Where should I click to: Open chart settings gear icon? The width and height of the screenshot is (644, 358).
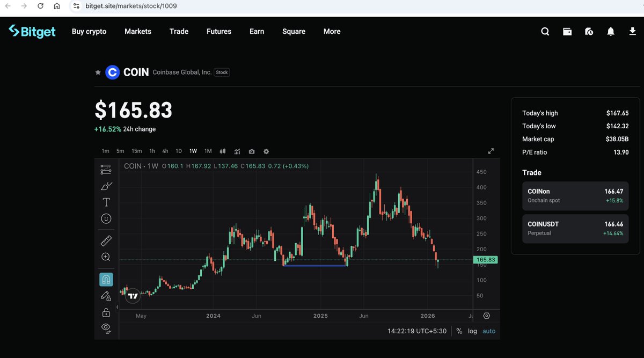tap(266, 151)
